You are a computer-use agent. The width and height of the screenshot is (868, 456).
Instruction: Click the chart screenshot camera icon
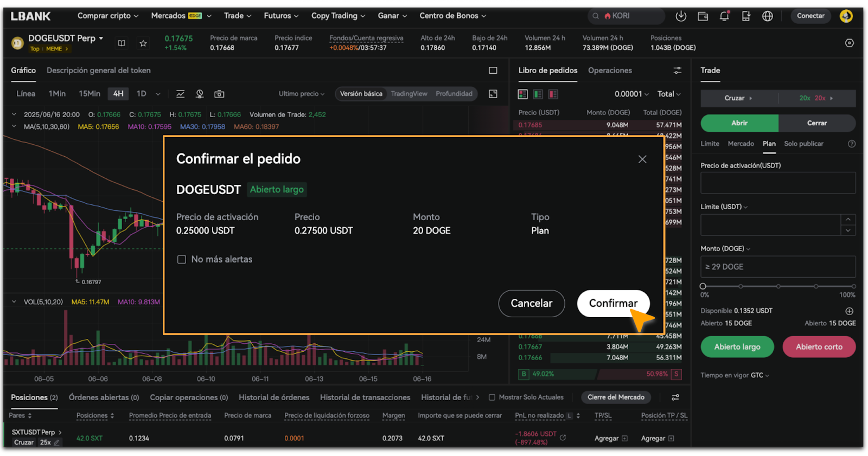(219, 94)
